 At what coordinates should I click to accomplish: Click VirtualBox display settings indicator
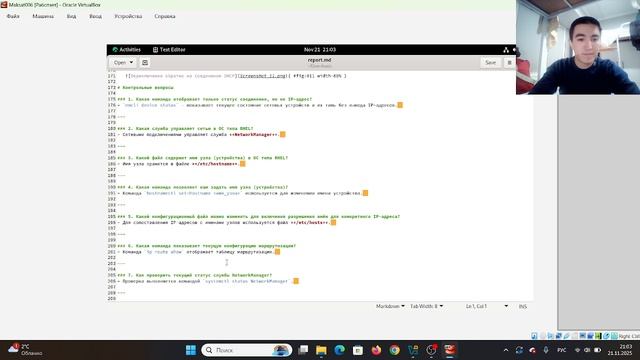pos(582,336)
